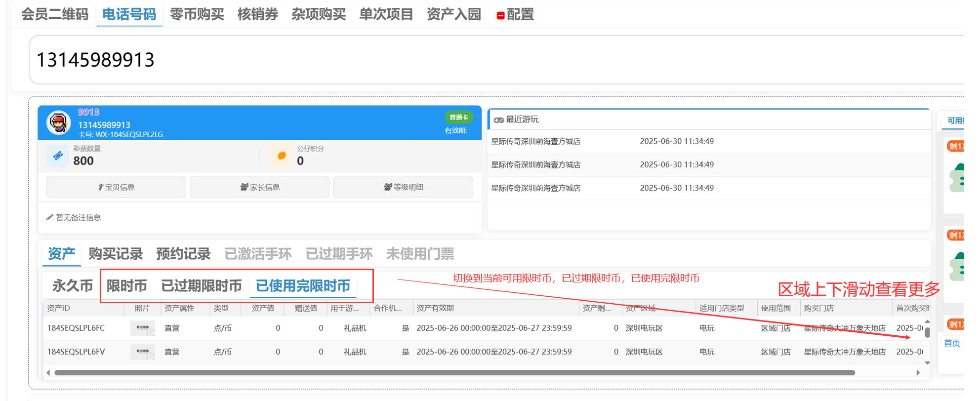Viewport: 980px width, 401px height.
Task: View the 等级明细 button
Action: tap(403, 187)
